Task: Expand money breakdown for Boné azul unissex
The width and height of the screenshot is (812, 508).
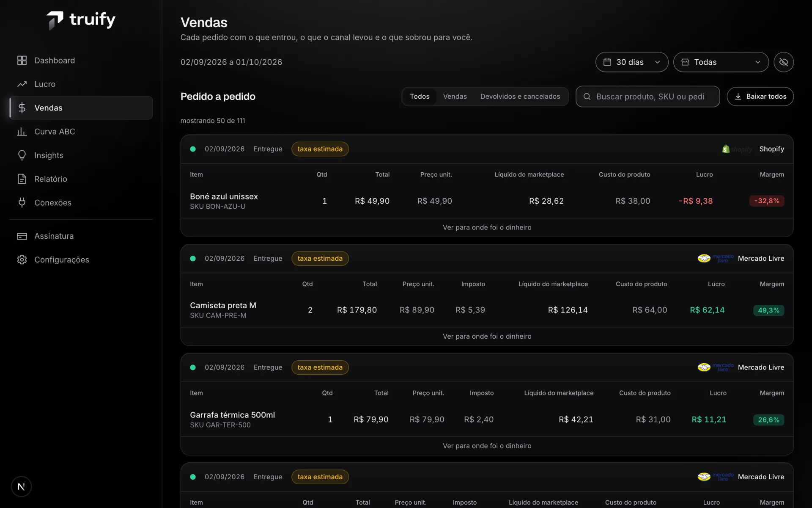Action: pos(487,227)
